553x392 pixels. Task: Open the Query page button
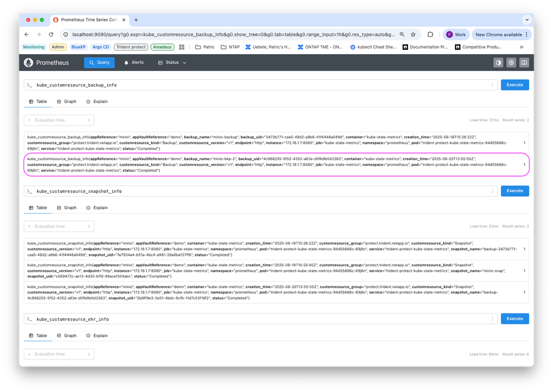click(99, 63)
